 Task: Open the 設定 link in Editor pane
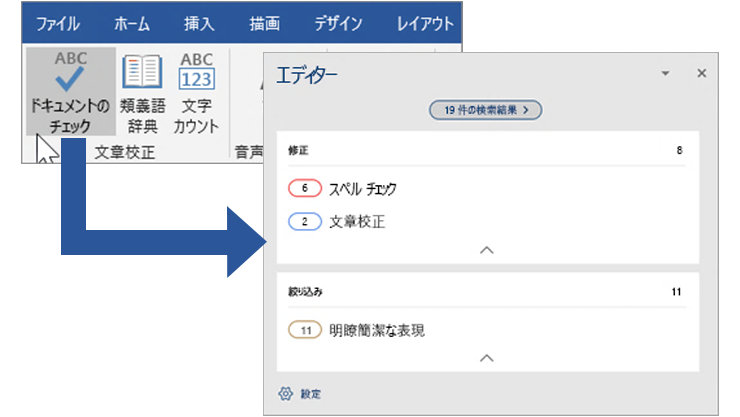(x=311, y=394)
